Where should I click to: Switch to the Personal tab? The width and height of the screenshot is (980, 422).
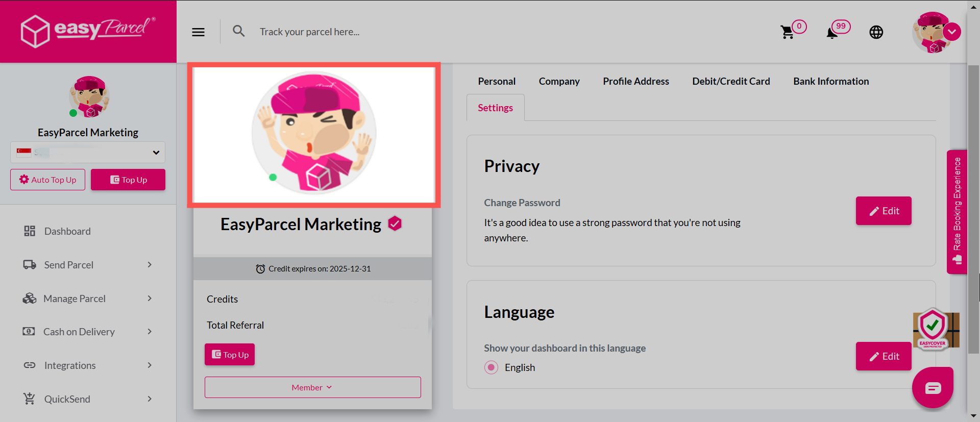coord(497,81)
